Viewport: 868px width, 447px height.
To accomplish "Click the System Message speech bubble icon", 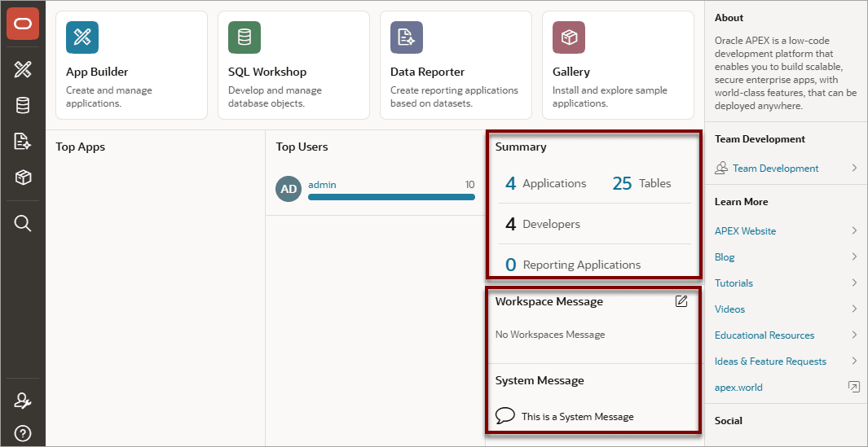I will click(504, 416).
